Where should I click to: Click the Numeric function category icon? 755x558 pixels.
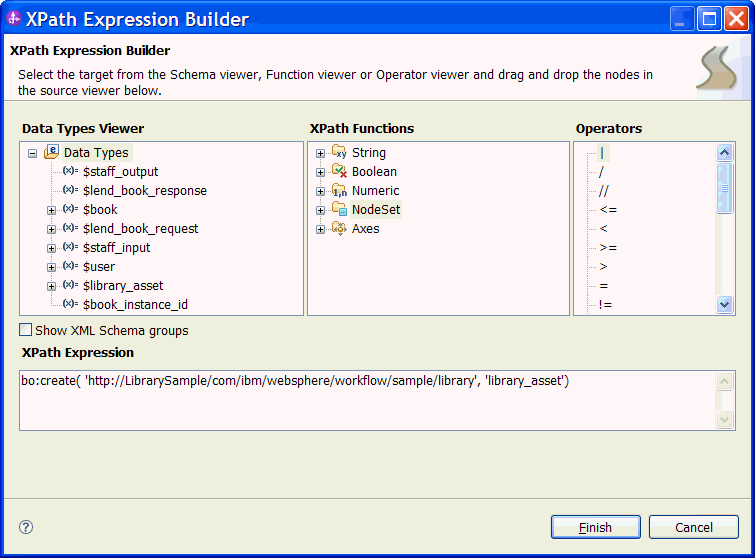point(339,191)
